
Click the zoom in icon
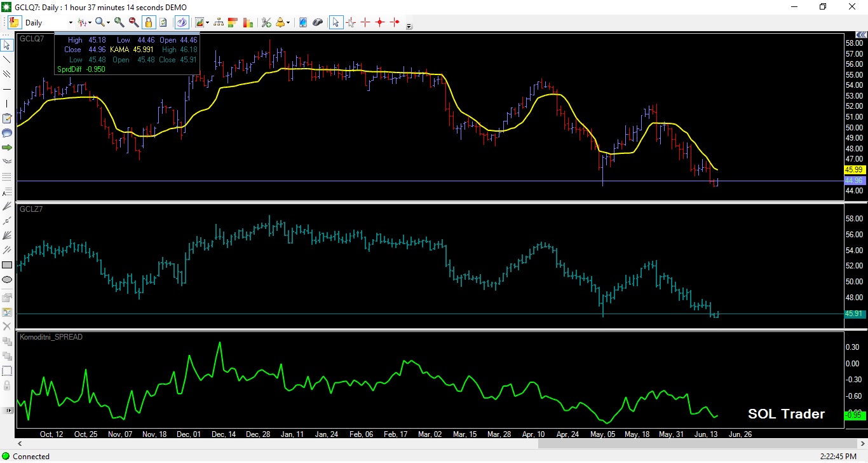119,22
